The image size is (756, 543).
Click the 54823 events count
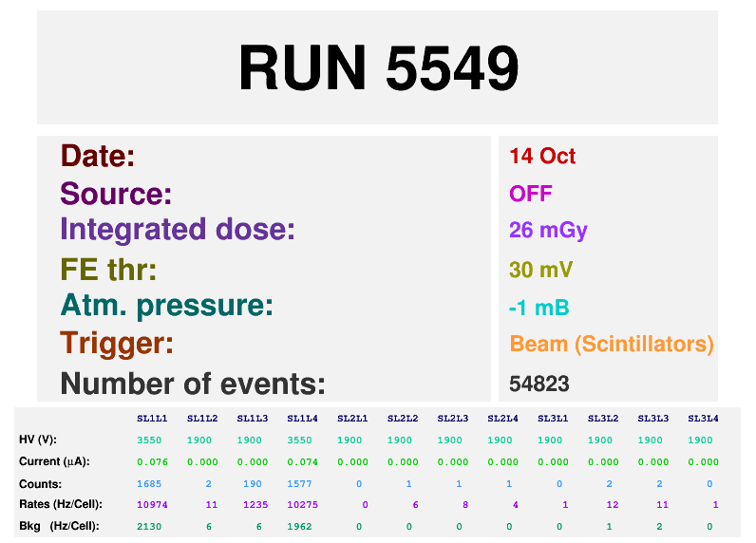pyautogui.click(x=539, y=384)
